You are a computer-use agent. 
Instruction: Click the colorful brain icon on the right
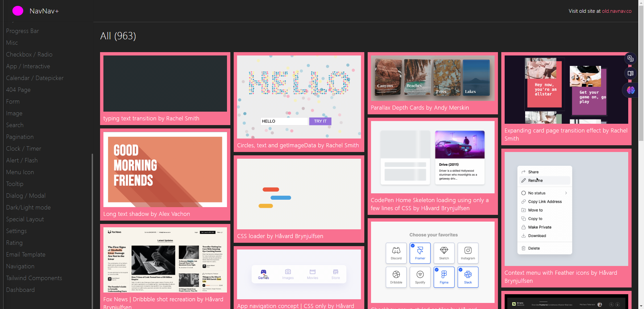point(630,90)
